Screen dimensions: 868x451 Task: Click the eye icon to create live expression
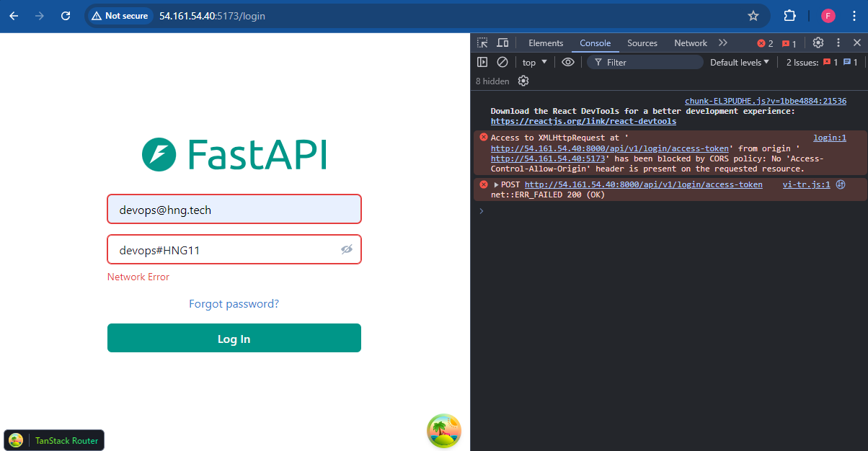tap(568, 62)
